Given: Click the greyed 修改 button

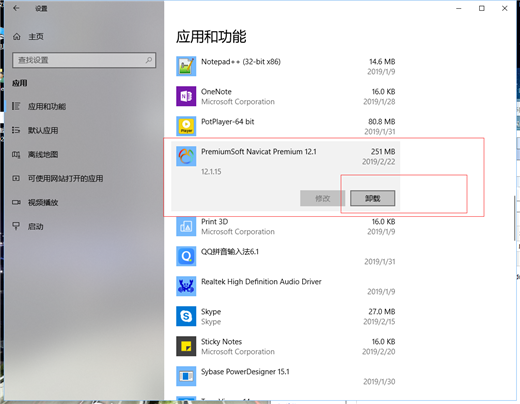Looking at the screenshot, I should click(x=322, y=198).
